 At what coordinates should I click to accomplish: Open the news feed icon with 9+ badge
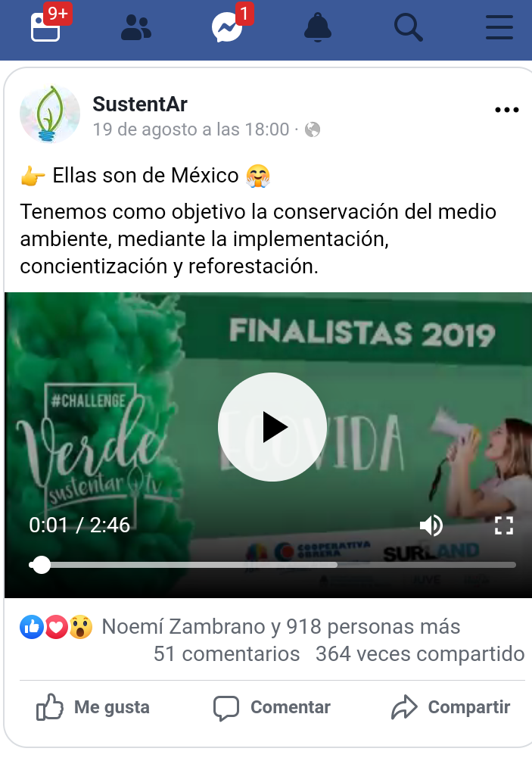[46, 27]
